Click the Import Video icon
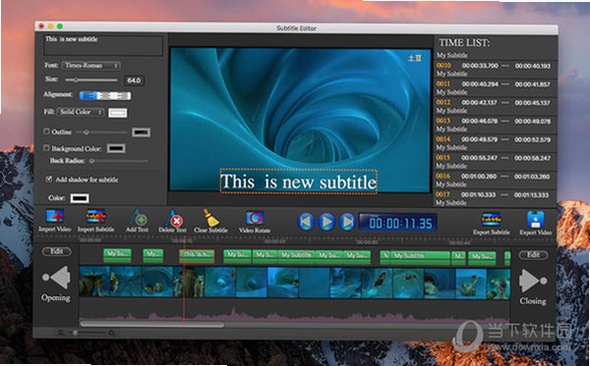The height and width of the screenshot is (366, 590). 55,217
